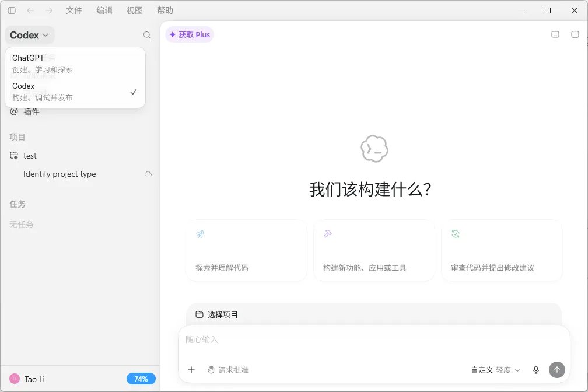Send prompt with up arrow button
Screen dimensions: 588x392
pyautogui.click(x=557, y=370)
